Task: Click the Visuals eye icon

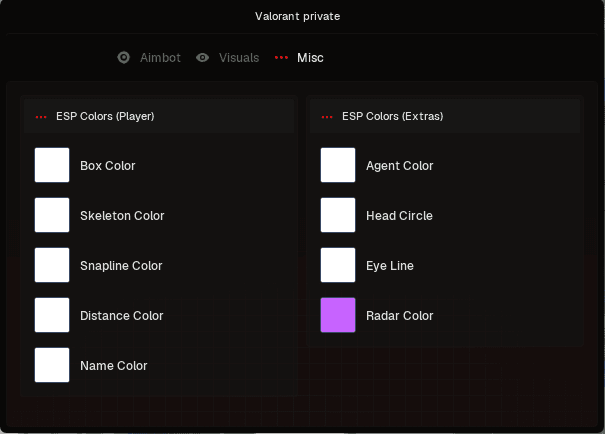Action: coord(202,58)
